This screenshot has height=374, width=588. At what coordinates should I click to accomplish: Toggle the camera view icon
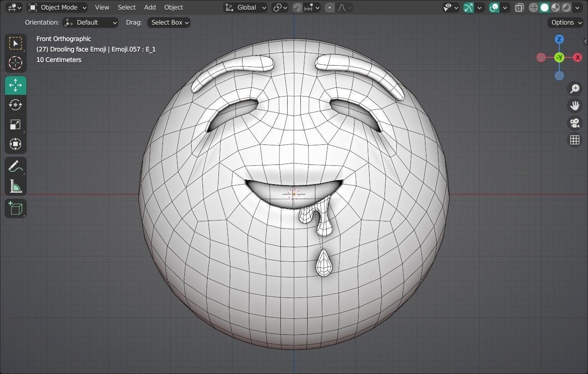point(575,123)
